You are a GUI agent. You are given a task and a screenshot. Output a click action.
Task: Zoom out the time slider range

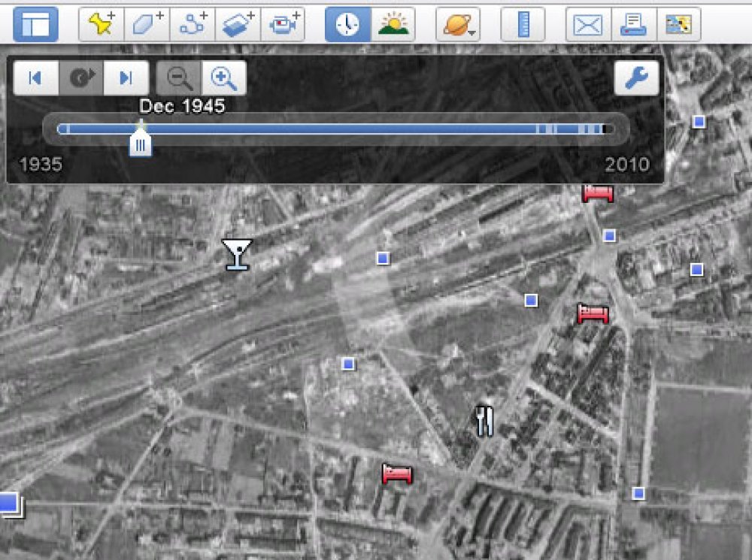(179, 77)
